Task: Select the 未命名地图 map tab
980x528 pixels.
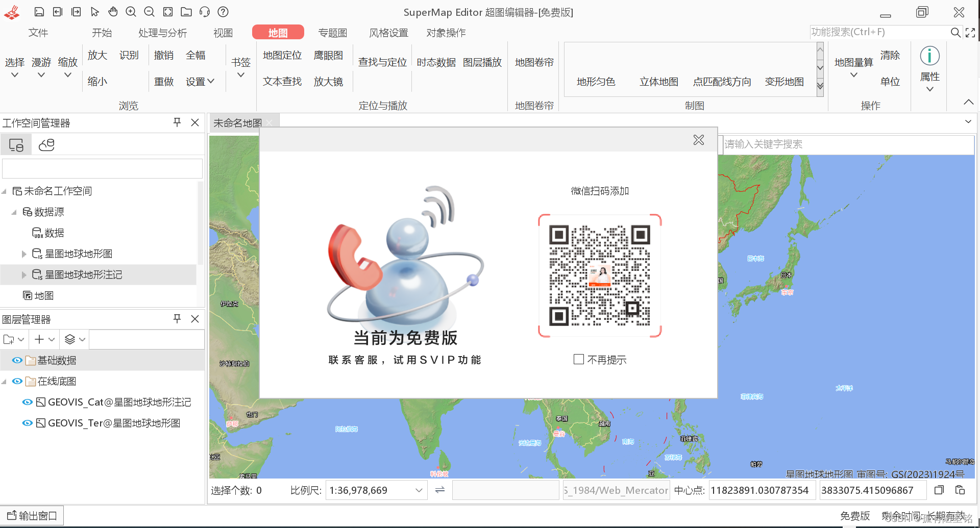Action: coord(237,123)
